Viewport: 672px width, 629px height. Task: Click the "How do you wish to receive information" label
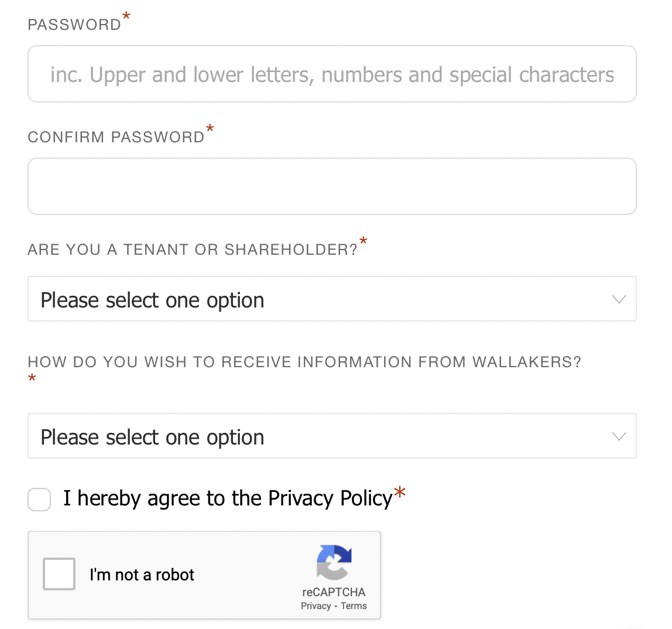(304, 362)
